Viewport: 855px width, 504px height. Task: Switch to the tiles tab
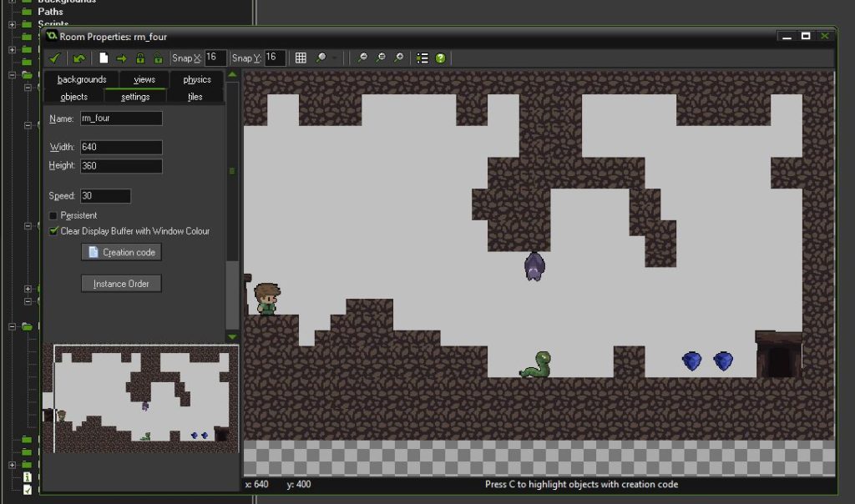coord(196,96)
